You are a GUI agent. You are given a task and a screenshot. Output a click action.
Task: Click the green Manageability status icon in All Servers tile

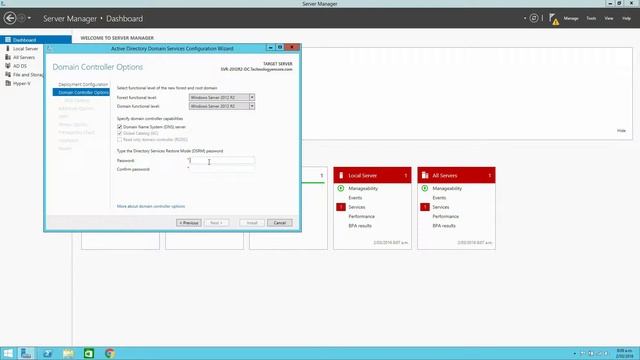(x=425, y=189)
